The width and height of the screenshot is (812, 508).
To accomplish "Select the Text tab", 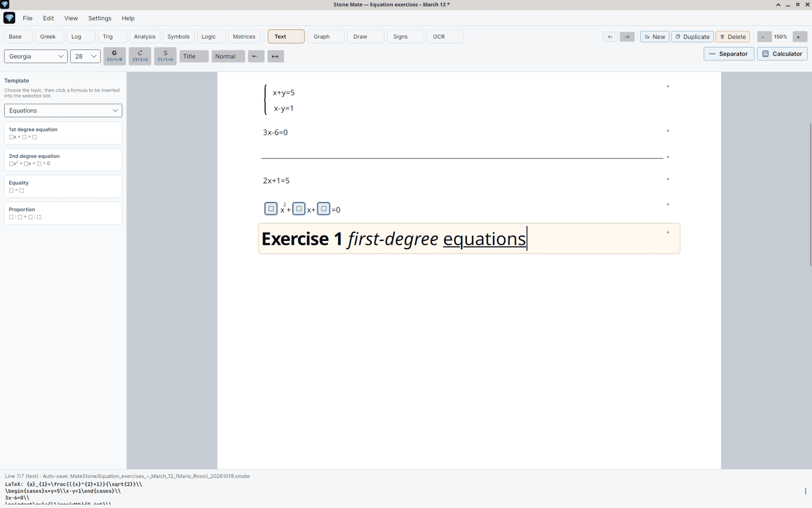I will pos(286,37).
